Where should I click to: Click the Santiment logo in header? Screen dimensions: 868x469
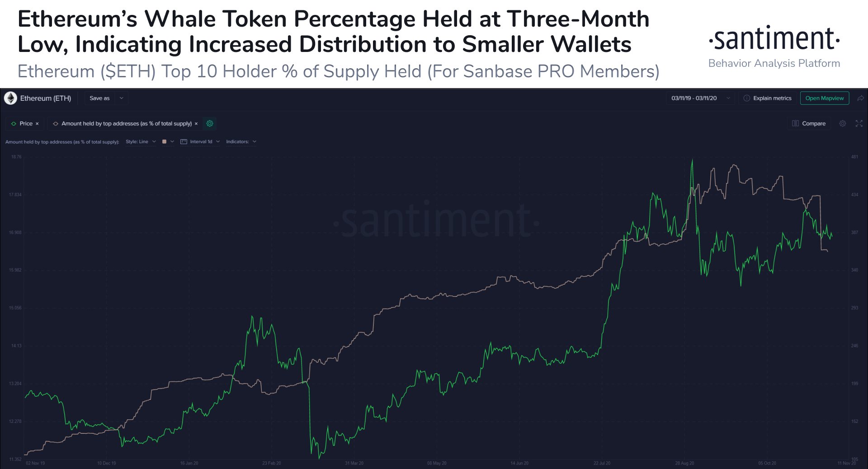[774, 39]
